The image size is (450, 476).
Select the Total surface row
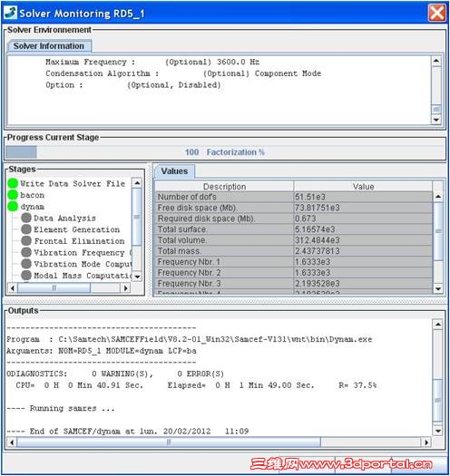294,229
